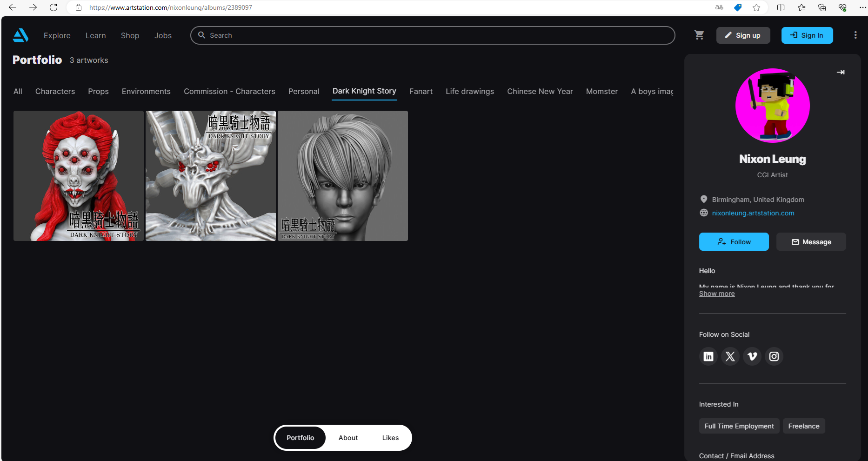Collapse the profile sidebar panel
Viewport: 868px width, 461px height.
tap(840, 72)
